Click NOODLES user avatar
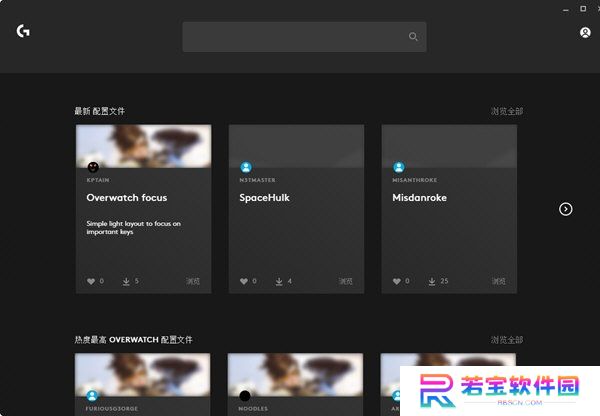The image size is (600, 416). [245, 395]
